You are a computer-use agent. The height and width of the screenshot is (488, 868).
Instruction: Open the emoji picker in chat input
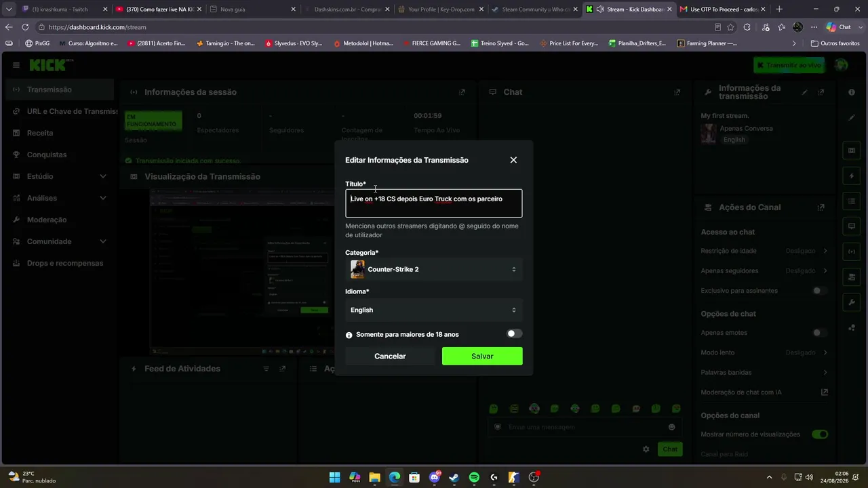pos(671,427)
